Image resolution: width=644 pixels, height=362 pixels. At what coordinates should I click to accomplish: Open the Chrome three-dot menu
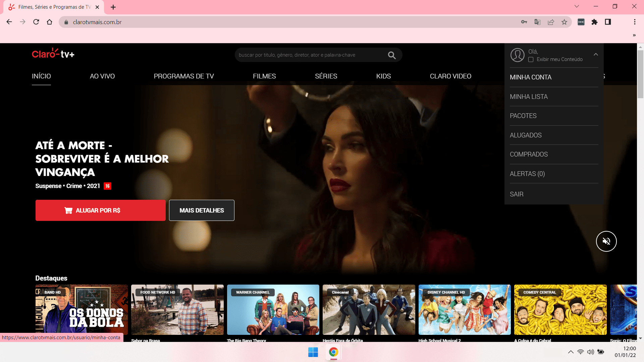[635, 22]
